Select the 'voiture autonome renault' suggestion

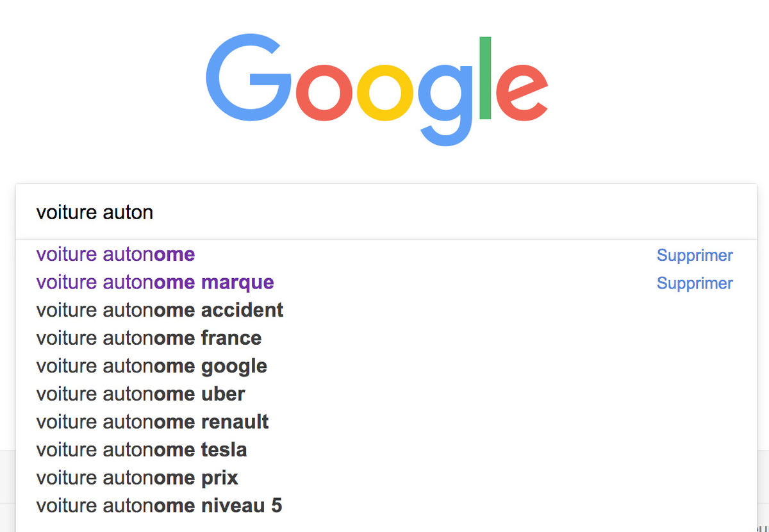point(153,422)
